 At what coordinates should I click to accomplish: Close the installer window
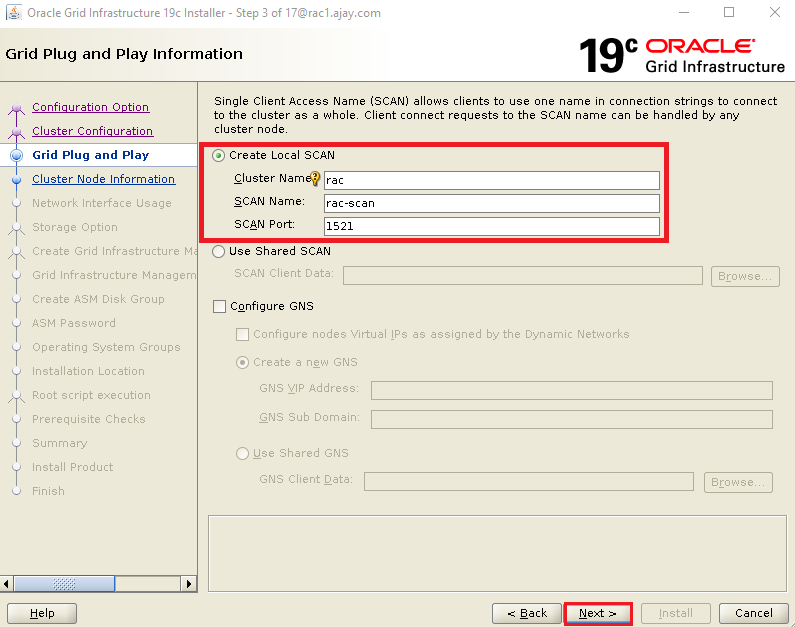775,12
